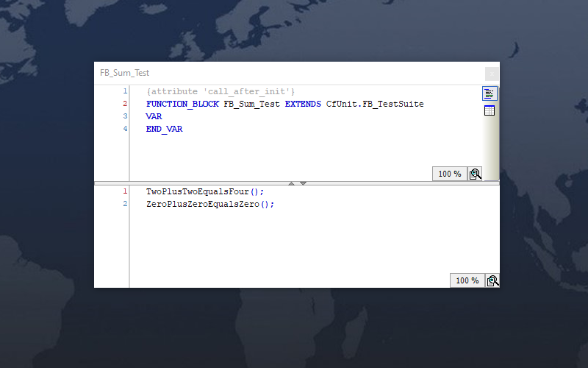This screenshot has height=368, width=588.
Task: Place cursor on the VAR line
Action: tap(154, 116)
